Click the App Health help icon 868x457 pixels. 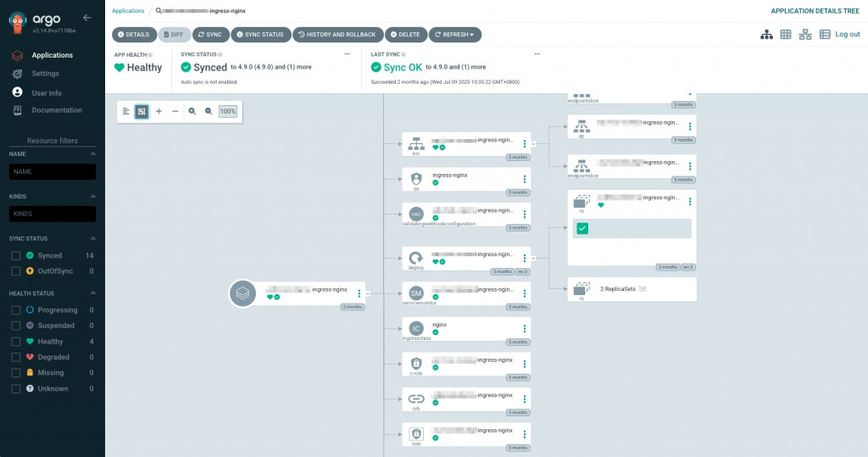point(150,55)
